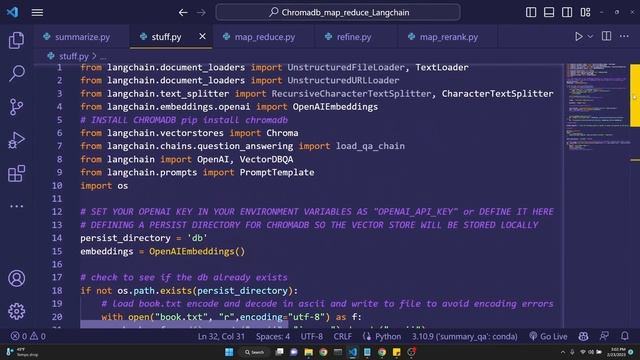The width and height of the screenshot is (640, 360).
Task: Click the Chromadb_map_reduce_Langchain command center search
Action: (x=338, y=12)
